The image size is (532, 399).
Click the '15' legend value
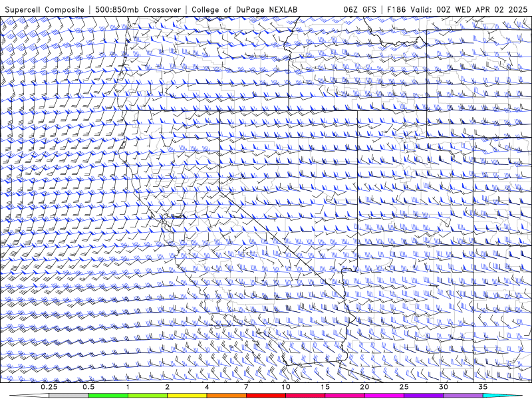click(325, 387)
